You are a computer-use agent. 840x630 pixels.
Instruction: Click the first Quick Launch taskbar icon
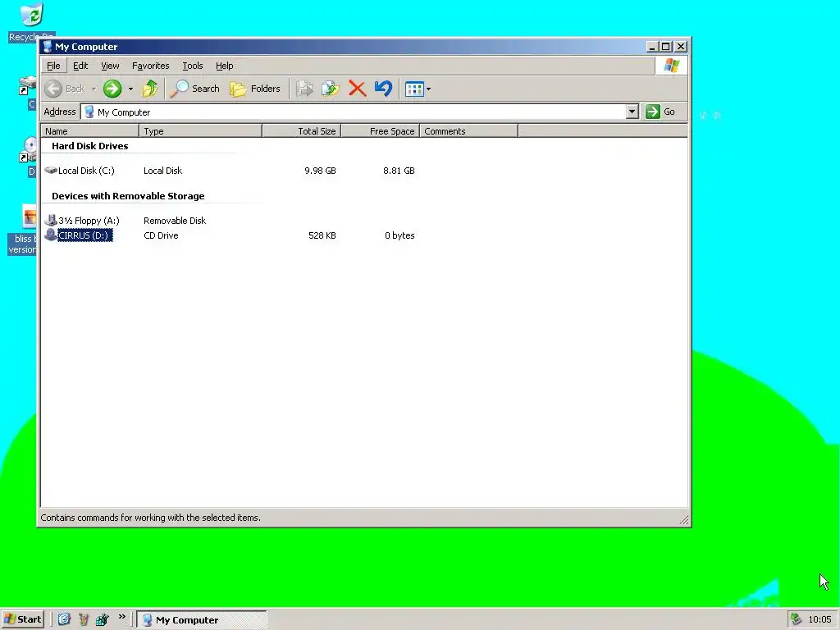[64, 619]
